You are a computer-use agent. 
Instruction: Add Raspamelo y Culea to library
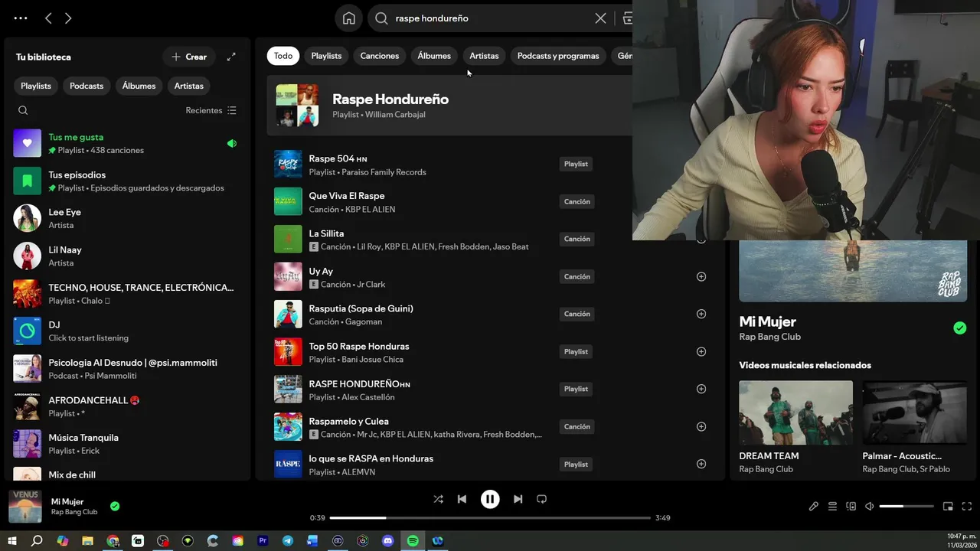pos(701,426)
